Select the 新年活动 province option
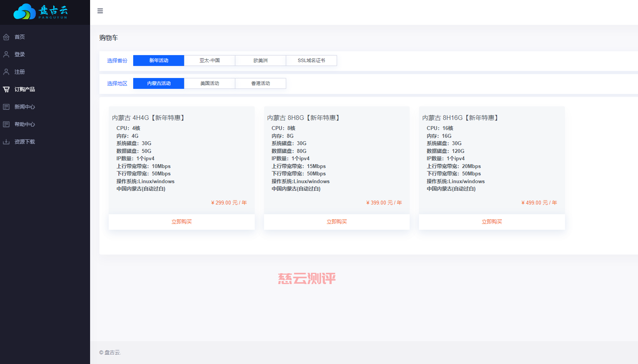 (x=158, y=60)
